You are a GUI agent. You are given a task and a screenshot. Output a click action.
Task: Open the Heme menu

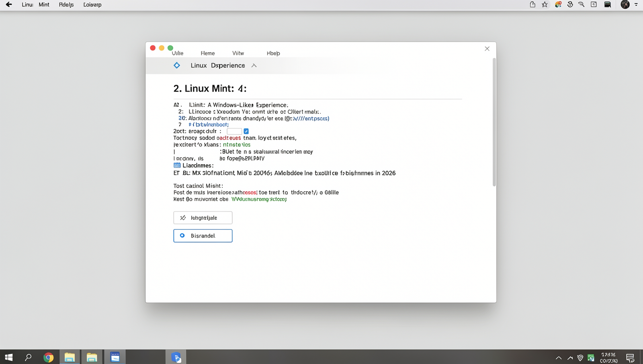tap(208, 53)
